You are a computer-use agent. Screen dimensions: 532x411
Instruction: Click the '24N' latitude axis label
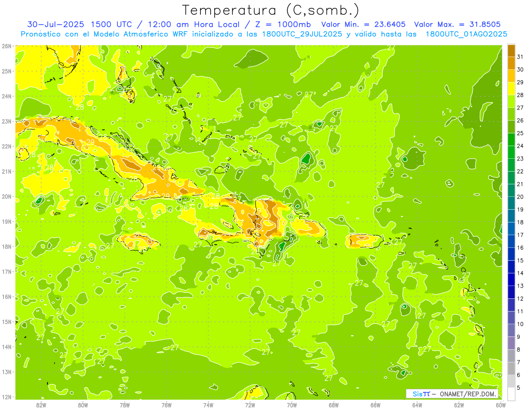(7, 96)
